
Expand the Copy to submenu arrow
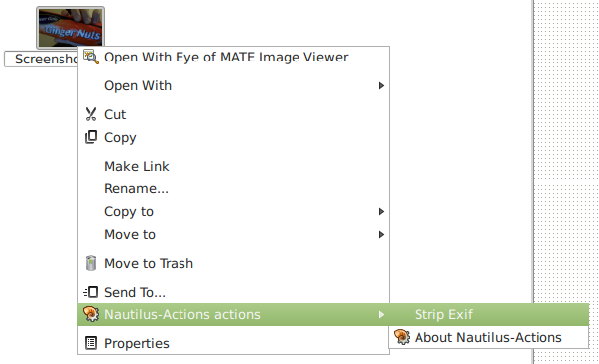[381, 211]
